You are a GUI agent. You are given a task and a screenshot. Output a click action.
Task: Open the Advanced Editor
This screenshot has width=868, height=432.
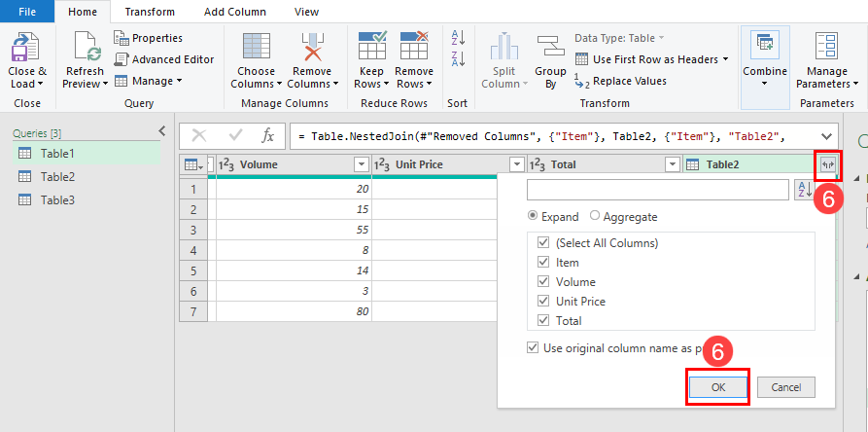tap(164, 59)
